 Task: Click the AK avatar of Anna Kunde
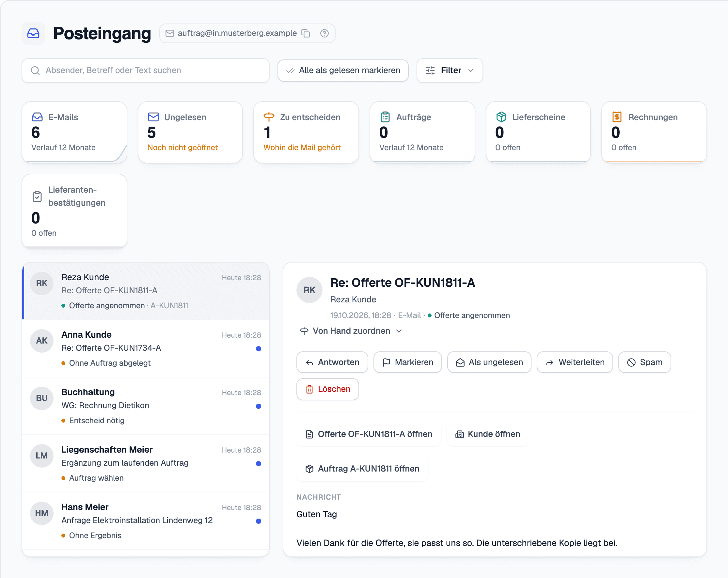42,341
